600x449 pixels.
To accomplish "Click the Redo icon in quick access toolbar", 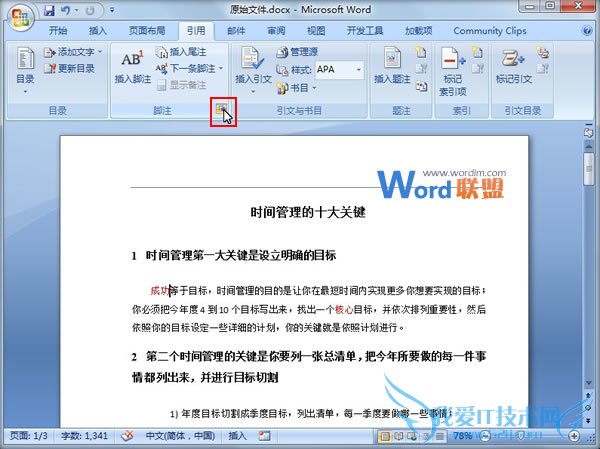I will (x=90, y=10).
